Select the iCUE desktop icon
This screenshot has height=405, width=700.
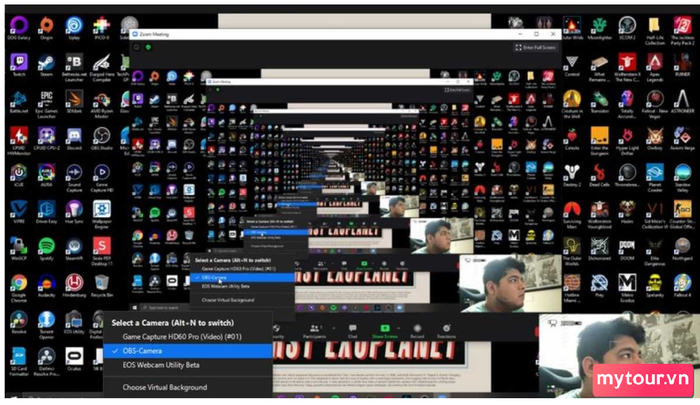click(19, 175)
